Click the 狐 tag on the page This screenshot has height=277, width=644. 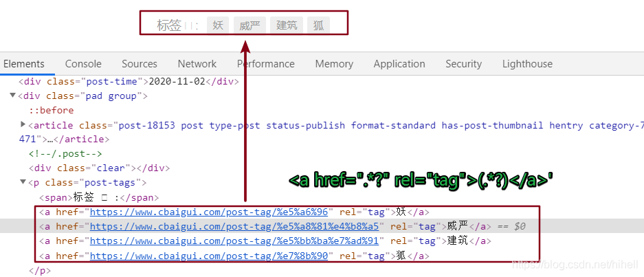click(x=319, y=25)
